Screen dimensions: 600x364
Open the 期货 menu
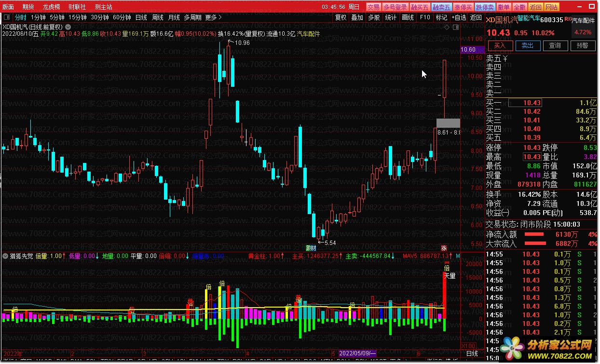(x=28, y=7)
